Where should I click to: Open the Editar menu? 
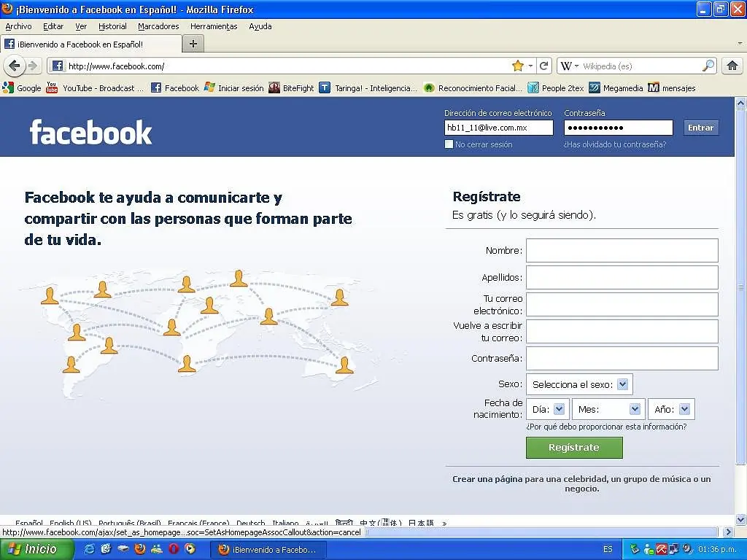(x=53, y=26)
